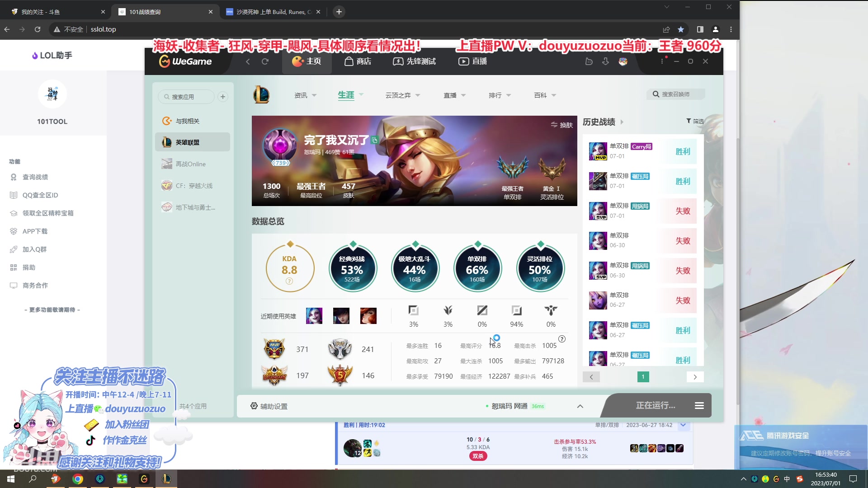Switch to the 我的关注 - 斗鱼 browser tab

click(57, 12)
